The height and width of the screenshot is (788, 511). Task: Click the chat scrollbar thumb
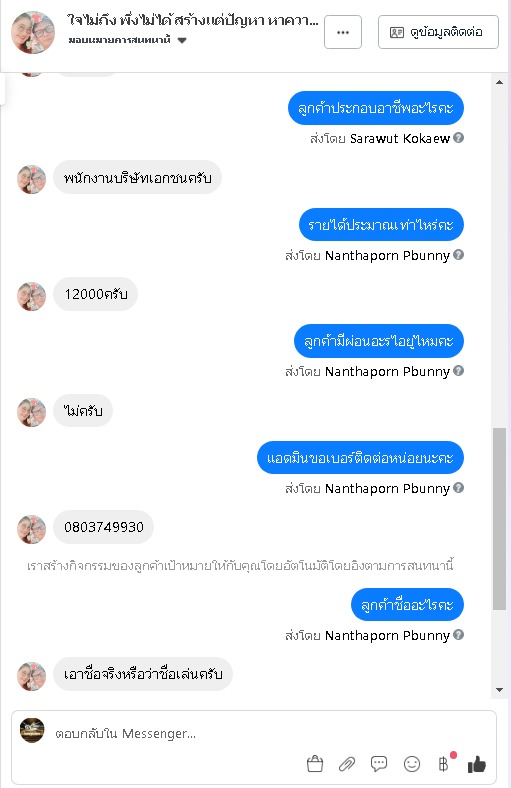pos(499,519)
